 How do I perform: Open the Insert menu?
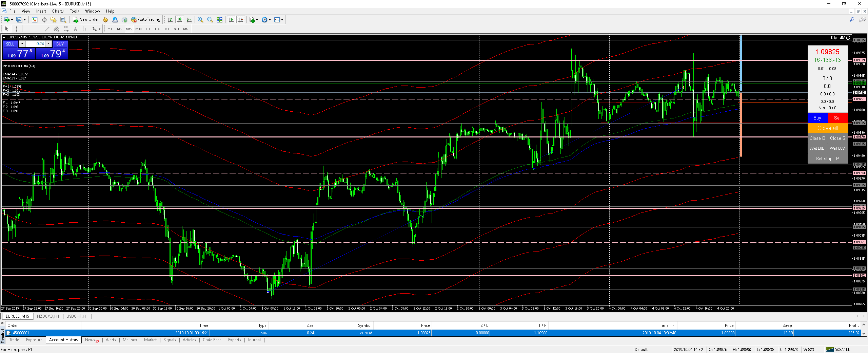pos(41,11)
